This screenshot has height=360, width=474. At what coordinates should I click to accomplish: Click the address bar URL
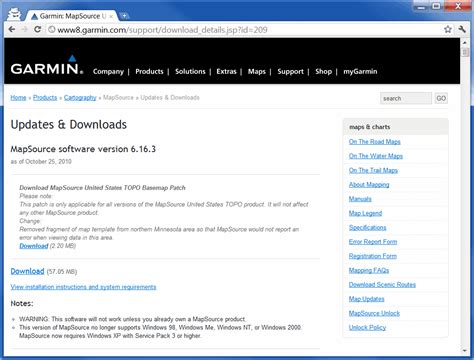tap(162, 30)
